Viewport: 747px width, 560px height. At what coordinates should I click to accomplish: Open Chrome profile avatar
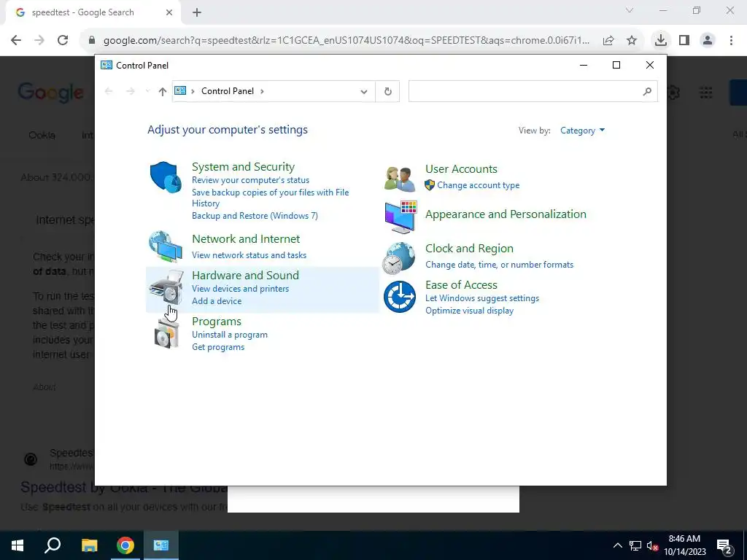[x=708, y=40]
